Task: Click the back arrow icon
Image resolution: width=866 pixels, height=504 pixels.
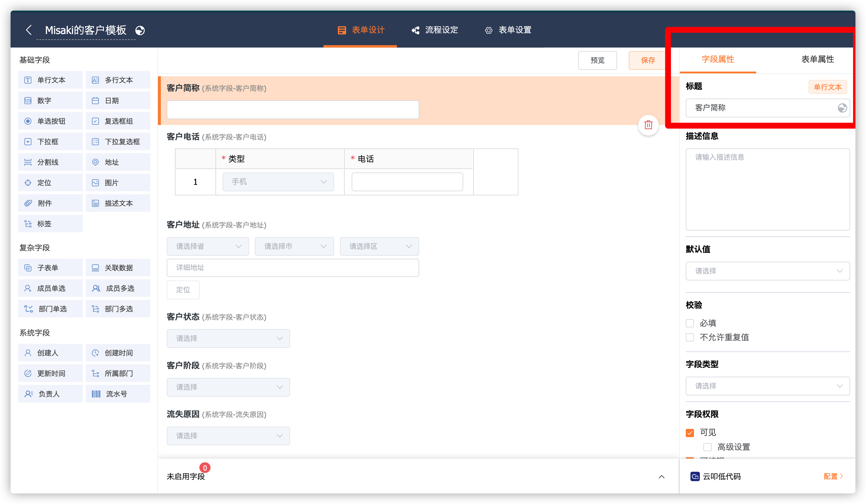Action: (x=29, y=30)
